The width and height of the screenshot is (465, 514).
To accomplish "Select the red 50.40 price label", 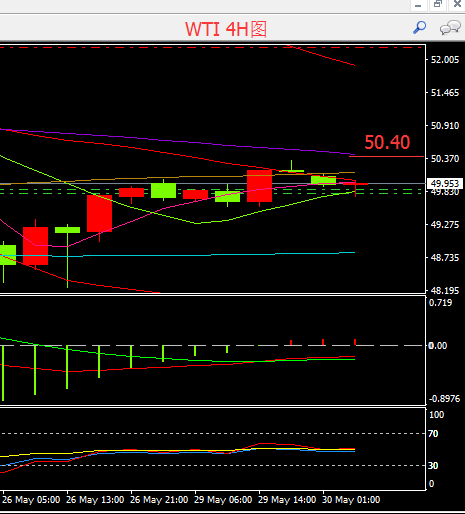I will point(387,142).
